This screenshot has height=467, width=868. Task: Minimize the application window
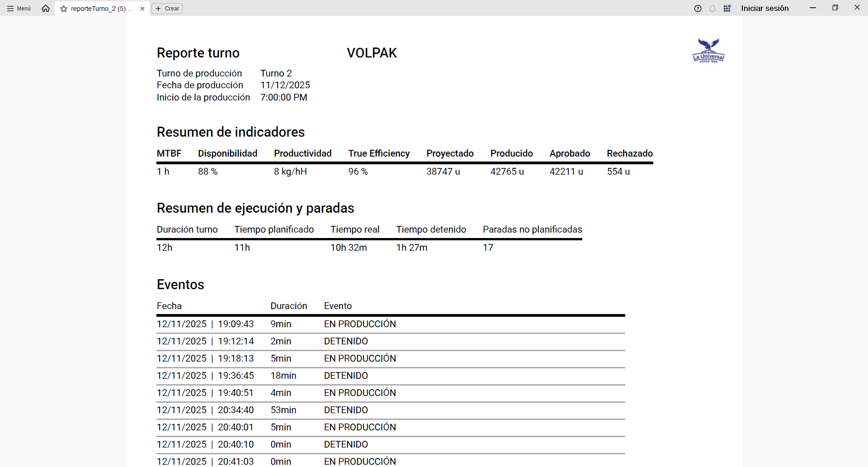coord(813,8)
